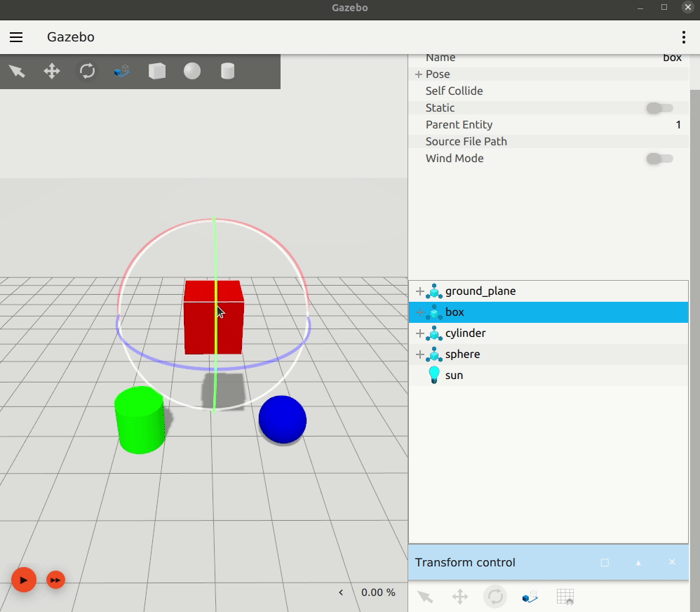Click the Static property label
700x612 pixels.
(x=440, y=108)
